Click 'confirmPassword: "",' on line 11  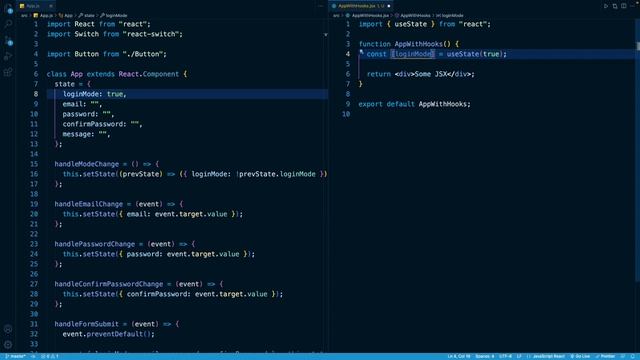pyautogui.click(x=102, y=124)
